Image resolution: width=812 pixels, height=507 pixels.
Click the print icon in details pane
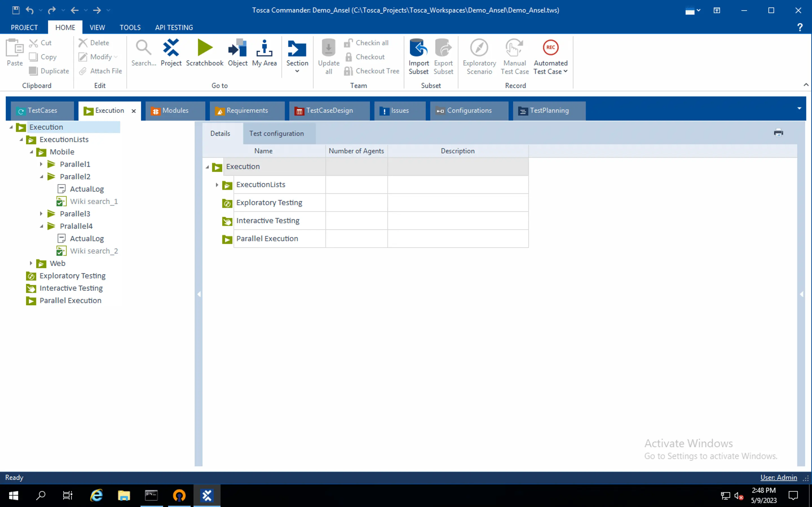(x=778, y=133)
